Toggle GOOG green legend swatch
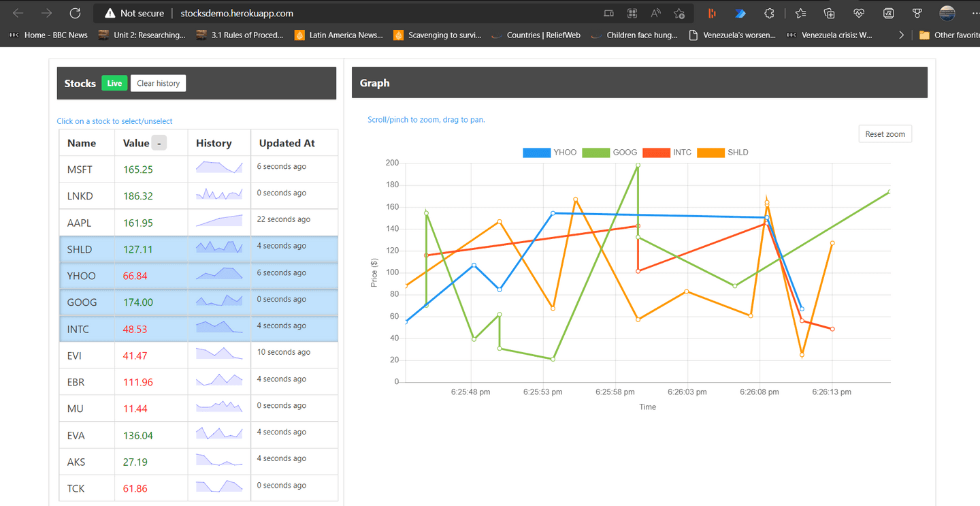 pyautogui.click(x=595, y=153)
